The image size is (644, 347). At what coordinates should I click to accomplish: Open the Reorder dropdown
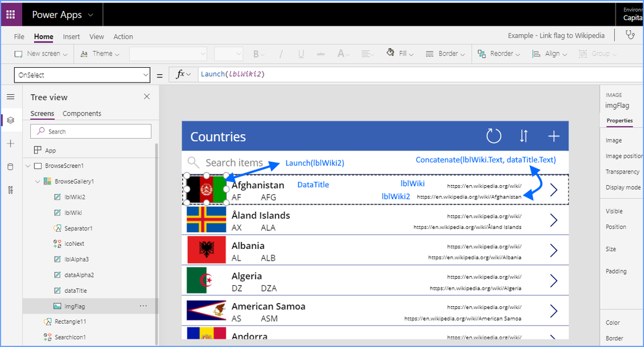pos(498,54)
